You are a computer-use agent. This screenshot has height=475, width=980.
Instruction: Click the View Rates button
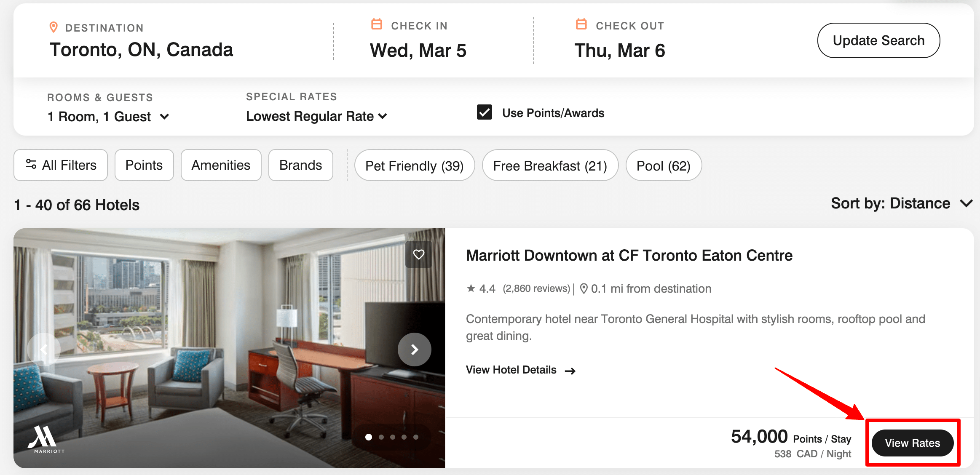[x=912, y=443]
